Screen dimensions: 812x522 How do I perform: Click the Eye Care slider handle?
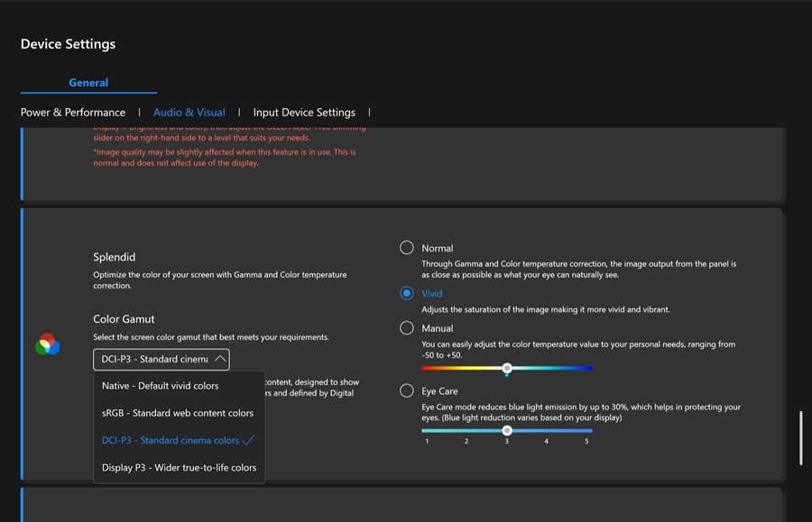click(x=507, y=430)
